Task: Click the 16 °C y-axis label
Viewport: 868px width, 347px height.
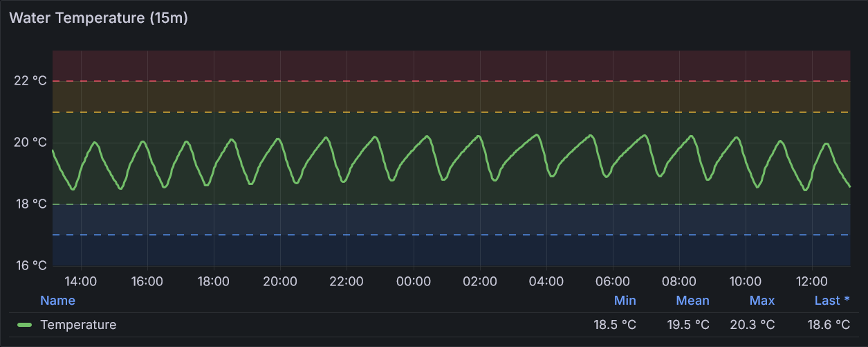Action: [x=30, y=266]
